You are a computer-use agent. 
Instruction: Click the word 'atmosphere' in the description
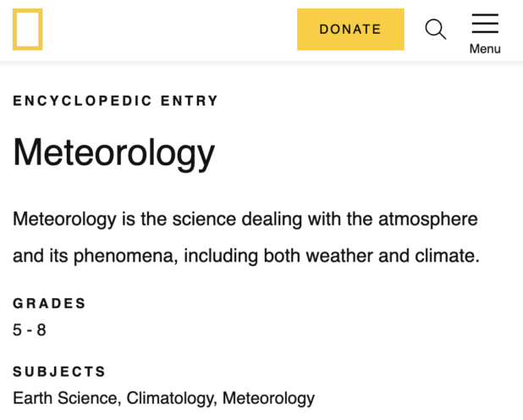428,219
